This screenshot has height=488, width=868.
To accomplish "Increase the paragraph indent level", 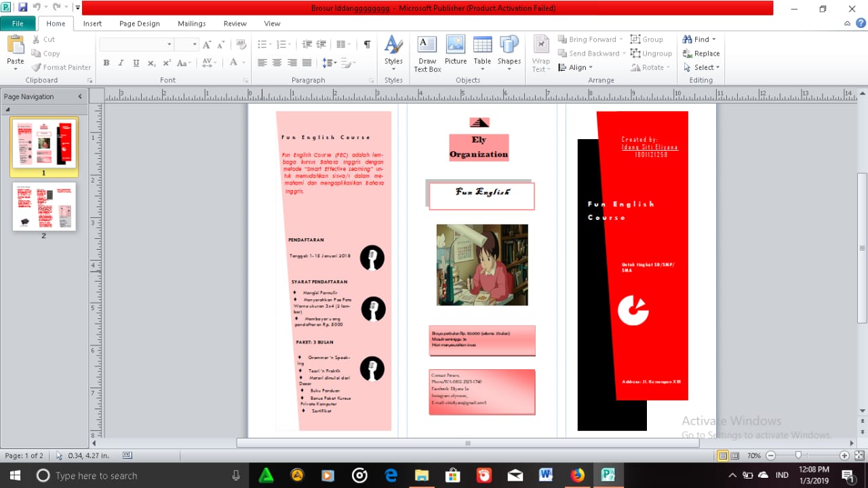I will coord(321,44).
